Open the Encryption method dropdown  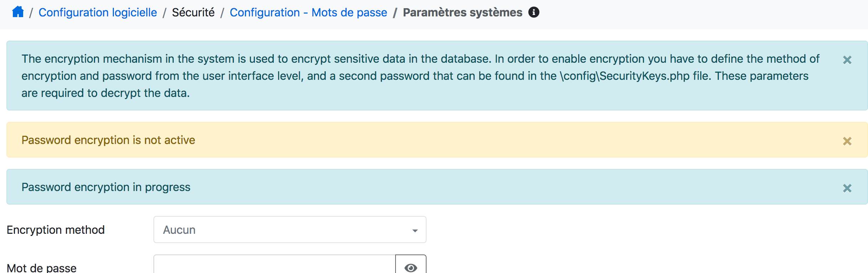(289, 230)
